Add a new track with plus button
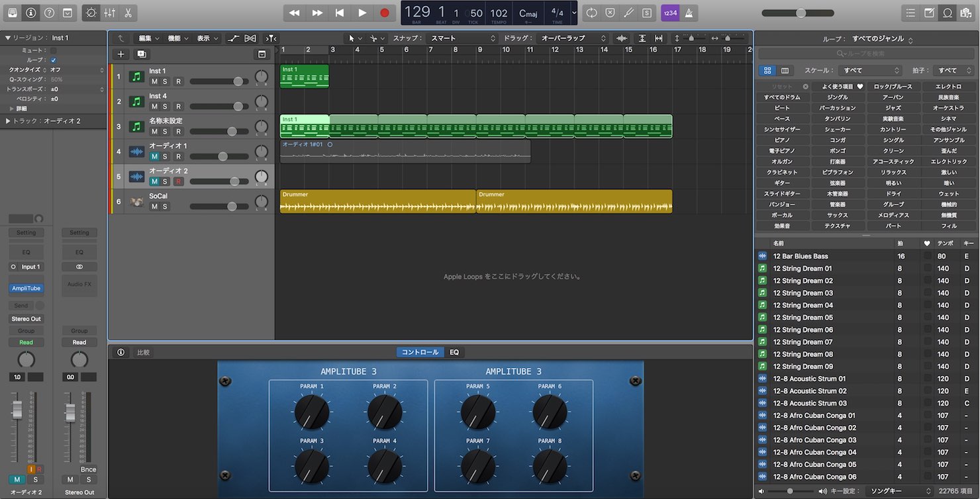Viewport: 980px width, 499px height. click(x=121, y=54)
